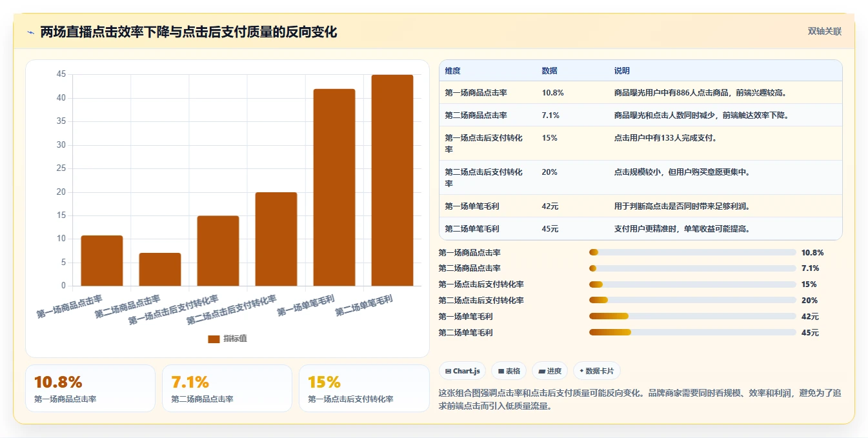Click the 说明 column header
868x438 pixels.
622,71
